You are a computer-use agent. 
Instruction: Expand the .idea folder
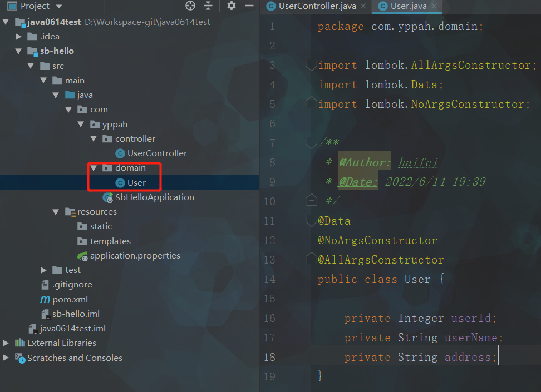point(19,37)
